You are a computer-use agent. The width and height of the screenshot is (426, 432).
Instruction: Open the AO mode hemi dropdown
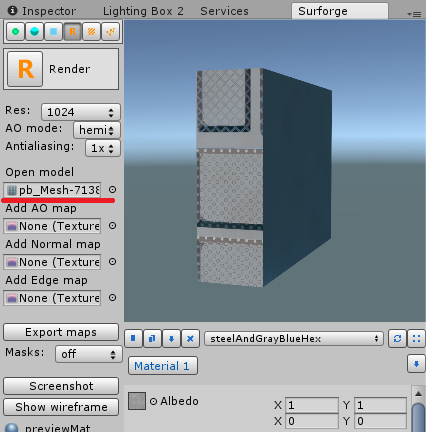tap(97, 130)
